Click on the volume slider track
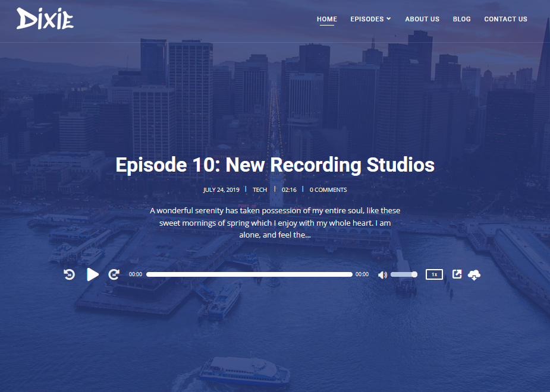This screenshot has height=392, width=550. [x=403, y=274]
